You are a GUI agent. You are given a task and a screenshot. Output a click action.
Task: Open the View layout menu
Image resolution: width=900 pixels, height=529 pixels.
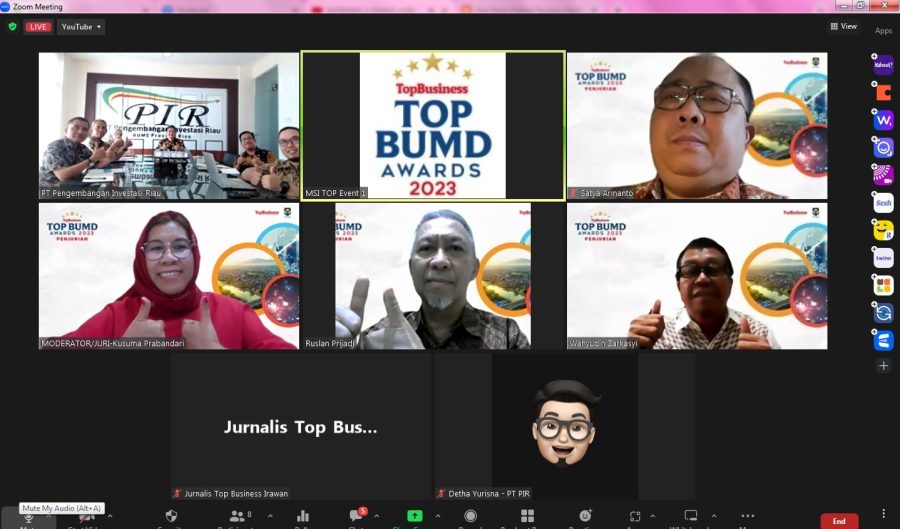(843, 26)
